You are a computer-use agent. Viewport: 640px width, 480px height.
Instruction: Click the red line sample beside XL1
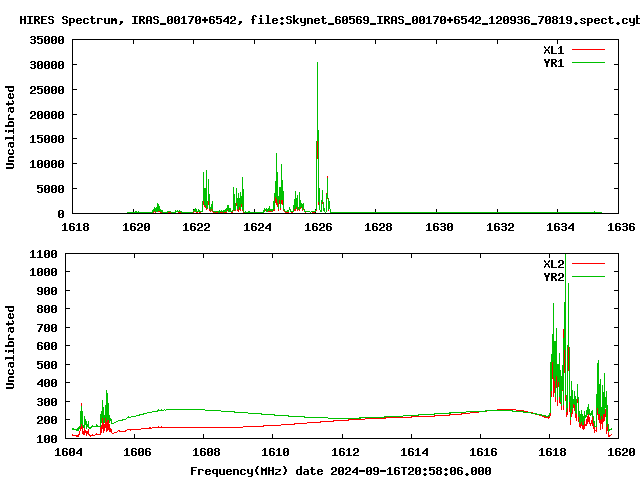tap(588, 50)
